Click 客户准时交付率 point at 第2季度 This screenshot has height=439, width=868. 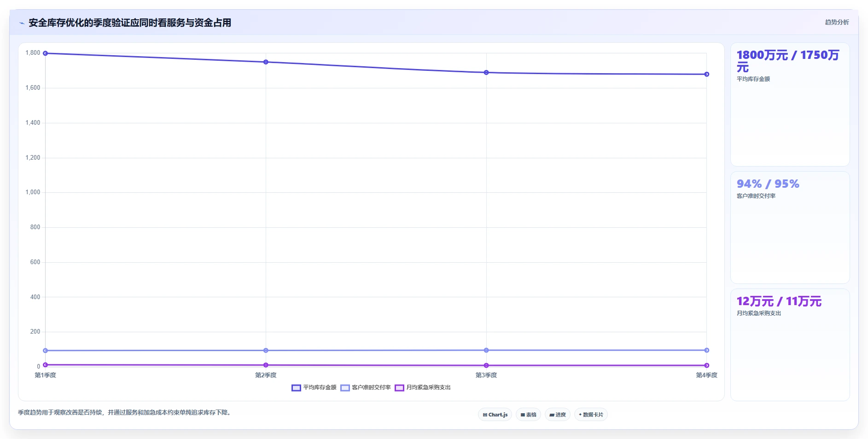click(266, 351)
